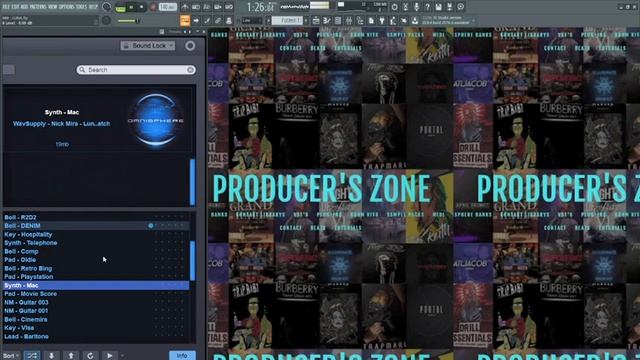Adjust the master volume slider
This screenshot has height=360, width=640.
point(129,20)
